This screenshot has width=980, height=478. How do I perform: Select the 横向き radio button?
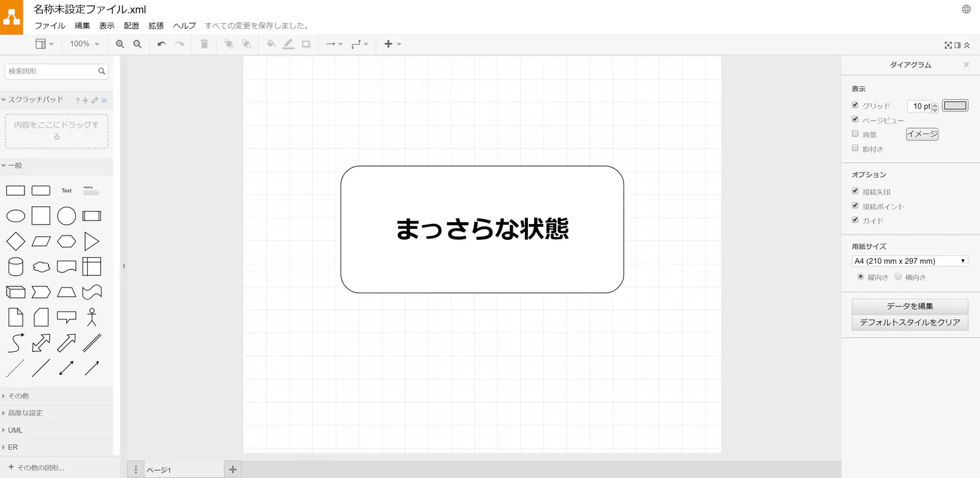coord(898,277)
